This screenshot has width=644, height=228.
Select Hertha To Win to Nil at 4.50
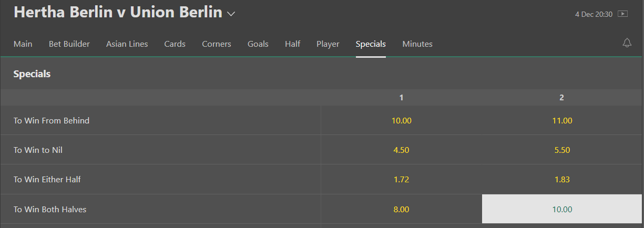401,150
